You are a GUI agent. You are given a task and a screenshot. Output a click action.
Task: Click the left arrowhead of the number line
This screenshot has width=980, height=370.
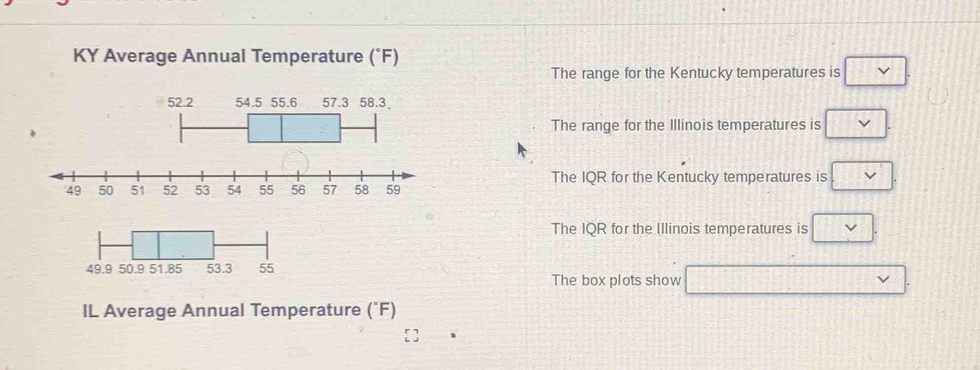click(x=58, y=176)
